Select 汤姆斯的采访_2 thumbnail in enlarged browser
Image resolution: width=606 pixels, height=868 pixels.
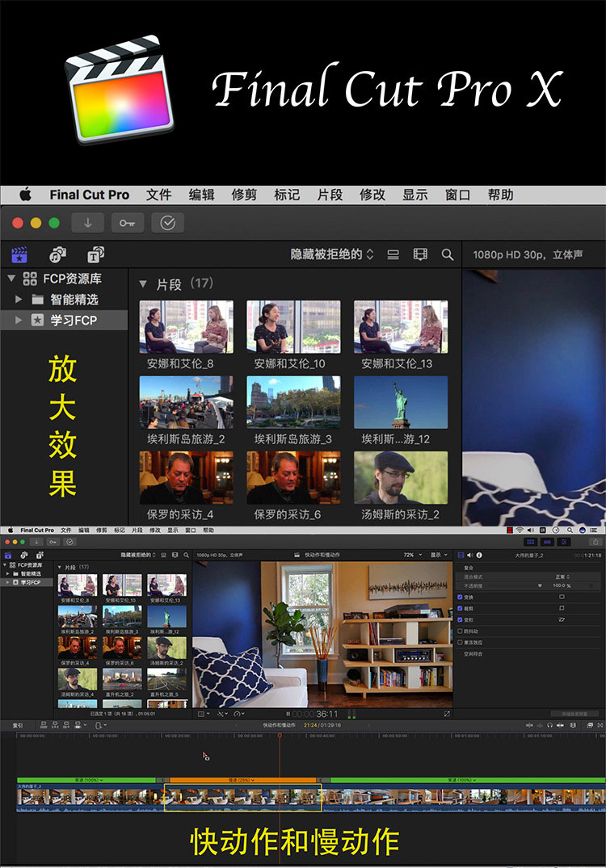click(401, 477)
